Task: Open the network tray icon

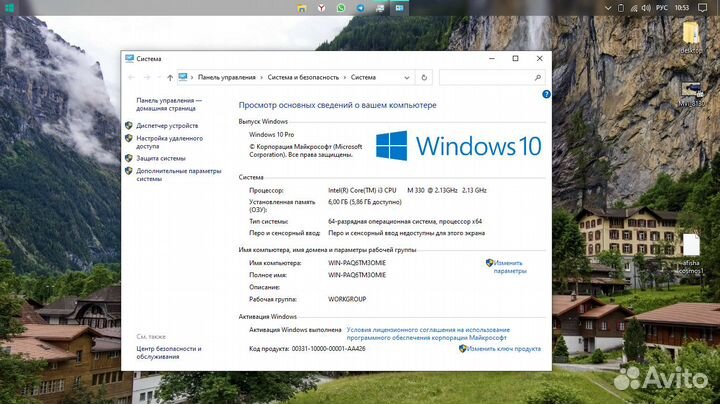Action: pos(634,8)
